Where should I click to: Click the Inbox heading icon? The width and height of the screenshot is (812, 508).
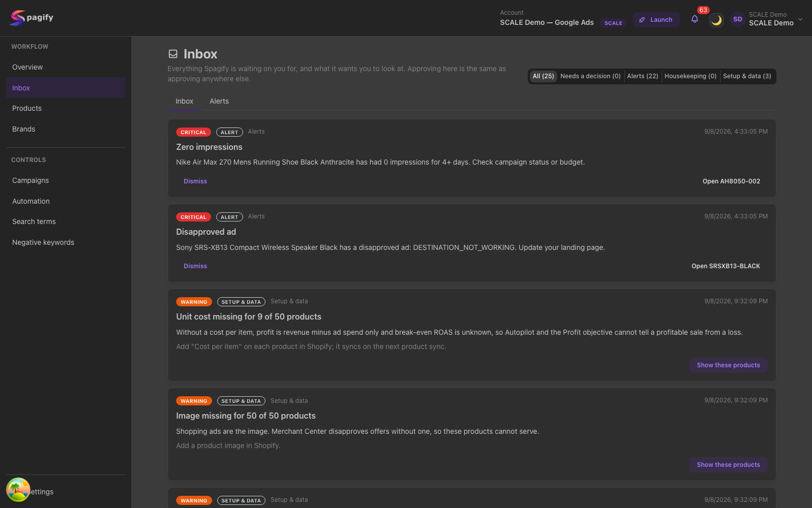pos(173,54)
